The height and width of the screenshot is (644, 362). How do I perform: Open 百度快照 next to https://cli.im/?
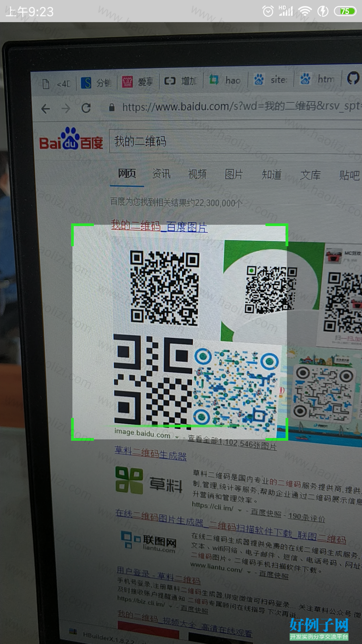click(266, 513)
